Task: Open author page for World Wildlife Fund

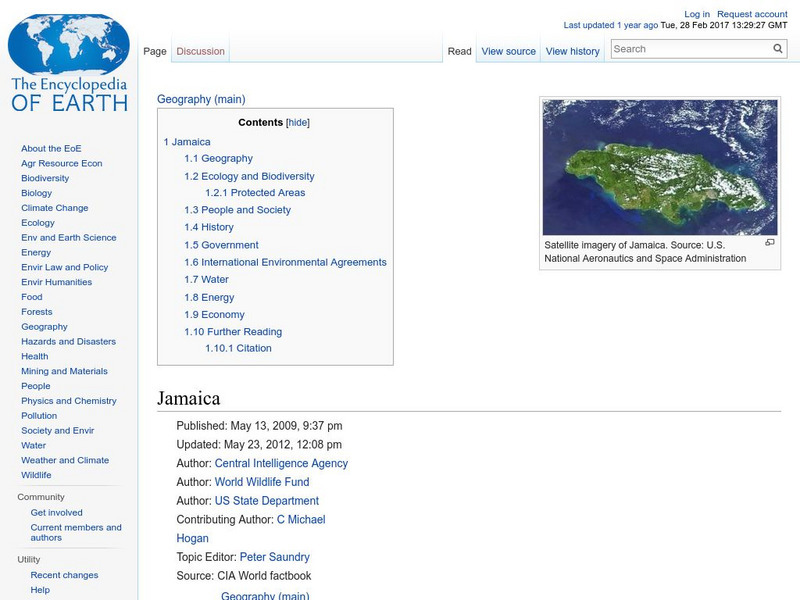Action: 265,482
